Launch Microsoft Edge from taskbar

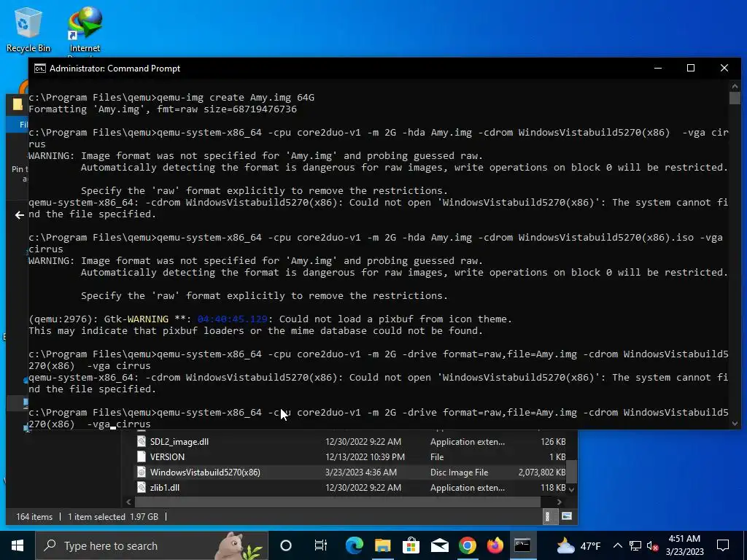(x=354, y=545)
